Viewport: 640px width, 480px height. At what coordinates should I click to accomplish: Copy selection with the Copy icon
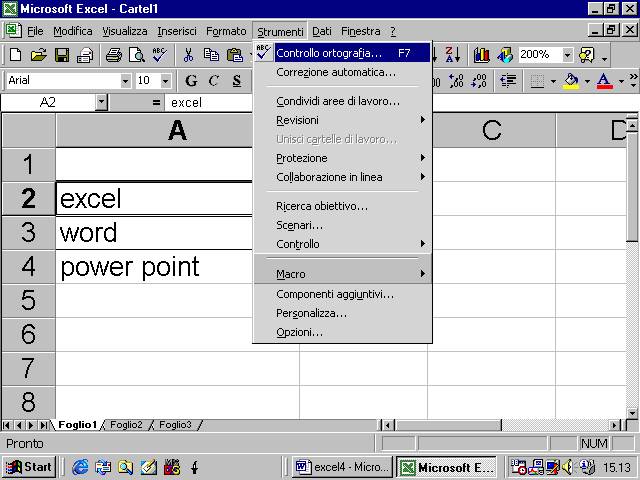click(211, 54)
